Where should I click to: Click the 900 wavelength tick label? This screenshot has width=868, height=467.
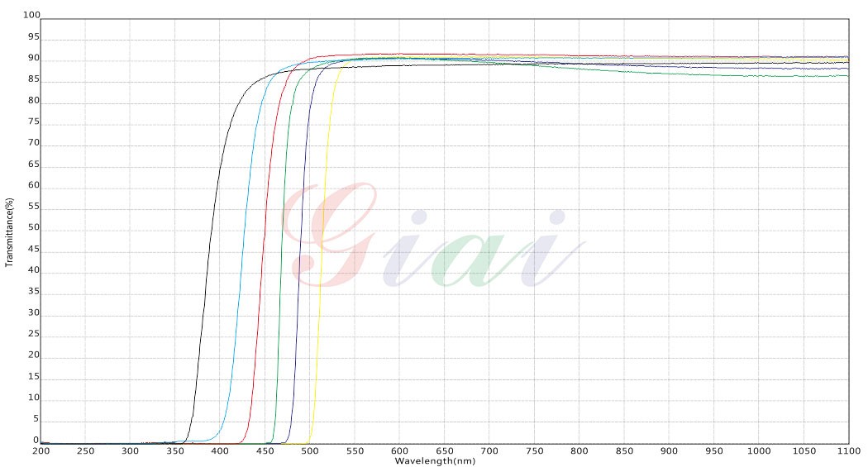[x=669, y=450]
